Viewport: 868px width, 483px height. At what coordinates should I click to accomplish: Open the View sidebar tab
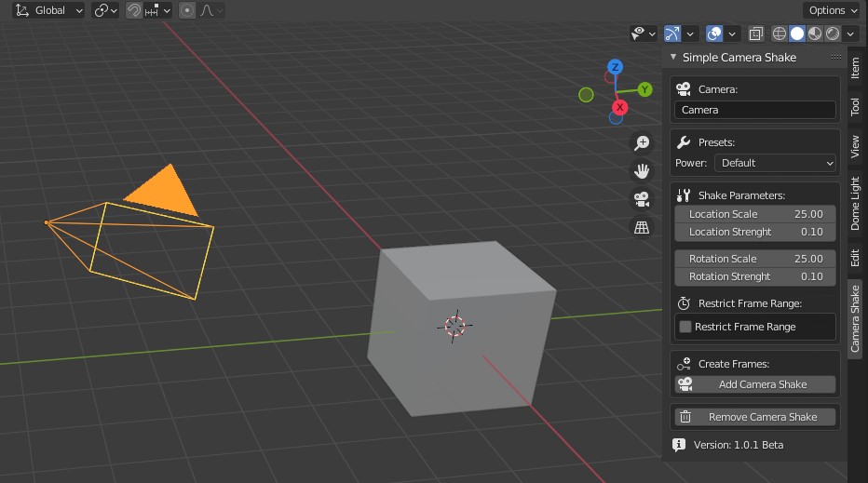click(855, 146)
